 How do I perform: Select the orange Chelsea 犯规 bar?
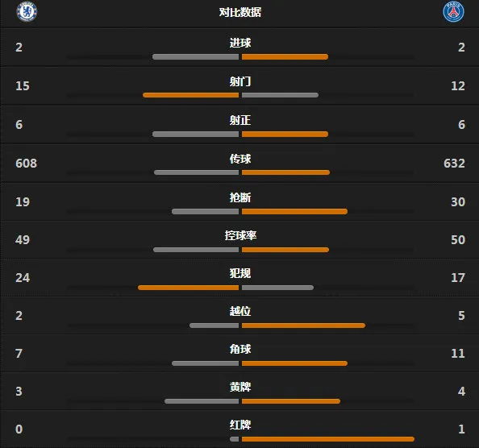pyautogui.click(x=188, y=288)
